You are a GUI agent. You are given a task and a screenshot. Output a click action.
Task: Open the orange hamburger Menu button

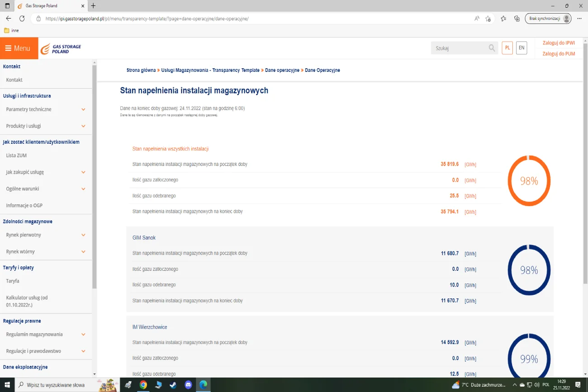pyautogui.click(x=19, y=48)
